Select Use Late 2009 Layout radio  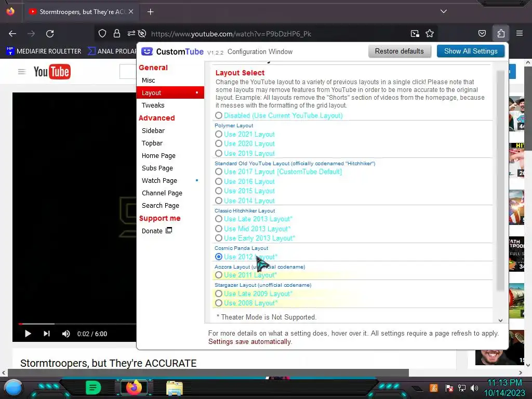[219, 294]
